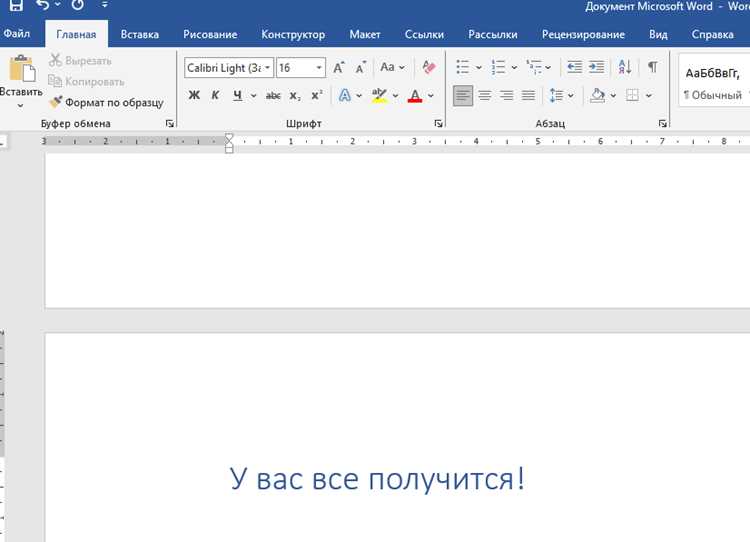
Task: Click the Sort А-Я icon
Action: click(624, 67)
